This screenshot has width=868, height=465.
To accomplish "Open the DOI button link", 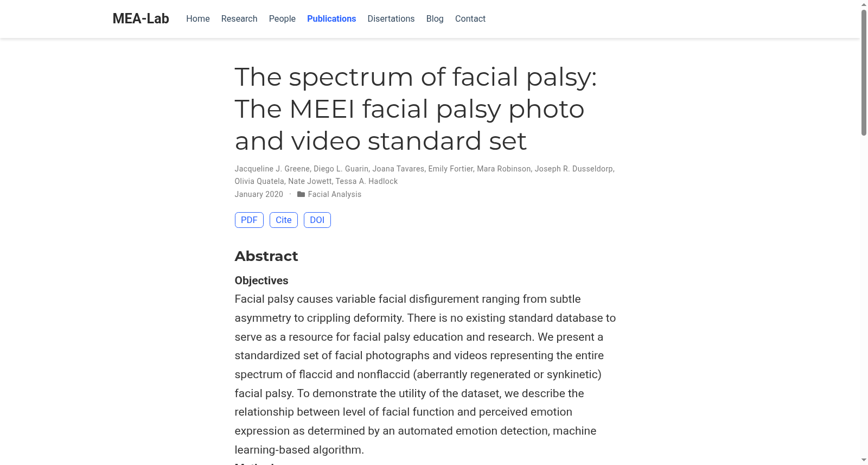I will 317,220.
